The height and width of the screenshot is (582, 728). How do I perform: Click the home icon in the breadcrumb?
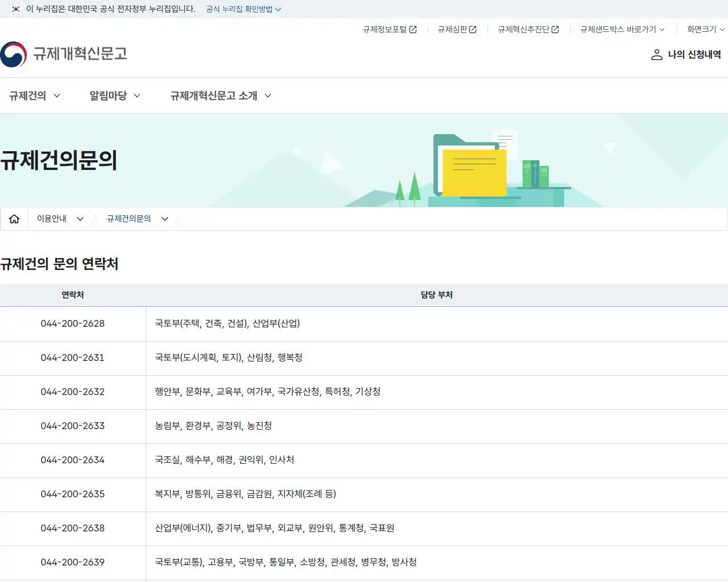14,218
